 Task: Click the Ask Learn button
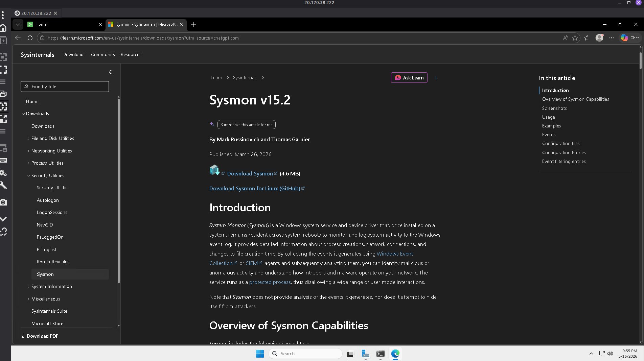[x=409, y=78]
